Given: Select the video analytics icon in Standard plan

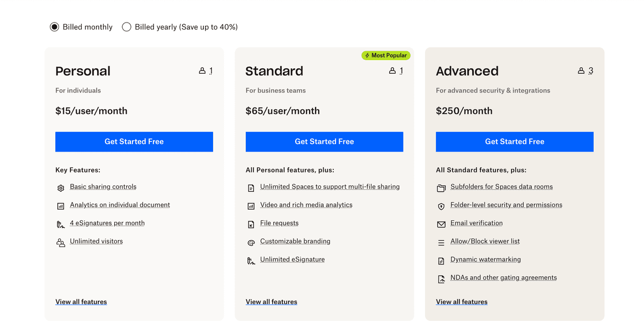Looking at the screenshot, I should [x=251, y=206].
